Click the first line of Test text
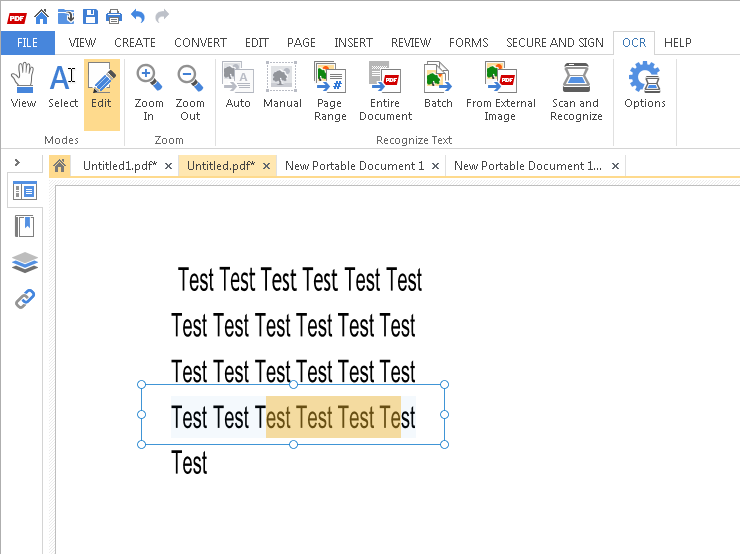 tap(300, 280)
